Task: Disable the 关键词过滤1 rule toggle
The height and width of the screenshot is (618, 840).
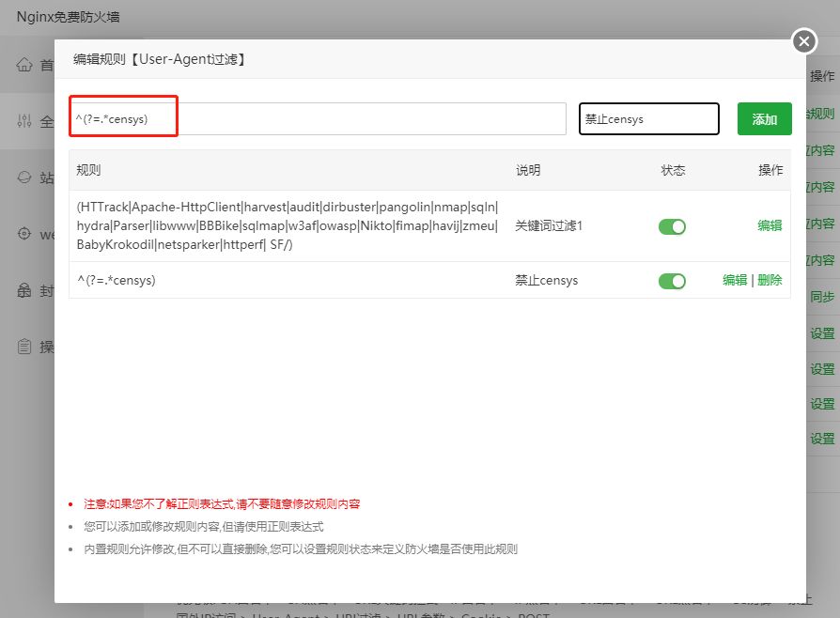Action: click(x=672, y=225)
